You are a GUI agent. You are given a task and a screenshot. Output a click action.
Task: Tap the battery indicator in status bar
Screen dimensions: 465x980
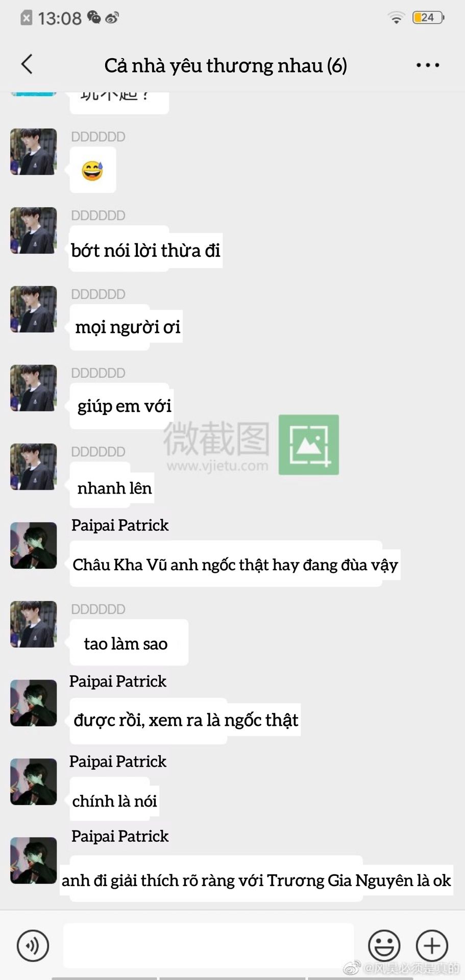tap(428, 18)
